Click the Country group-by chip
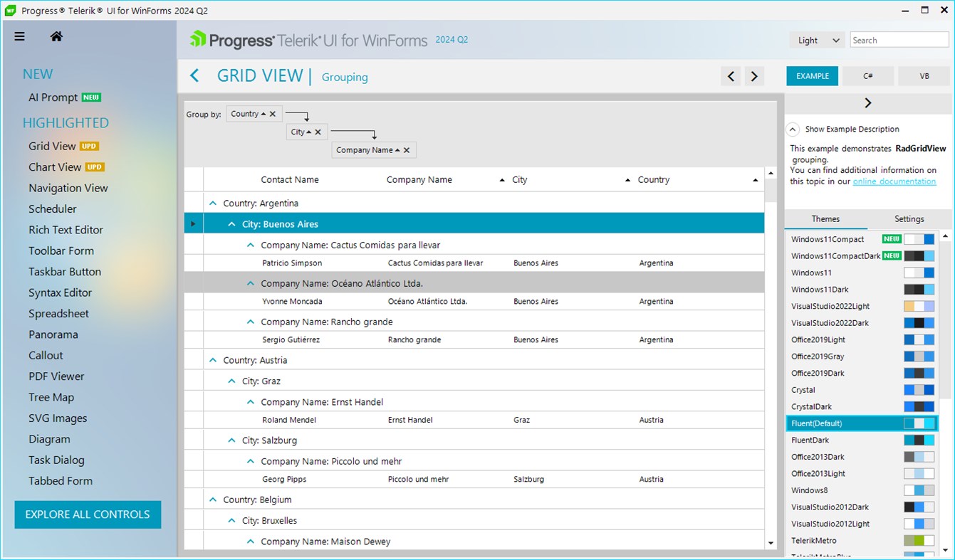The image size is (955, 560). point(255,114)
